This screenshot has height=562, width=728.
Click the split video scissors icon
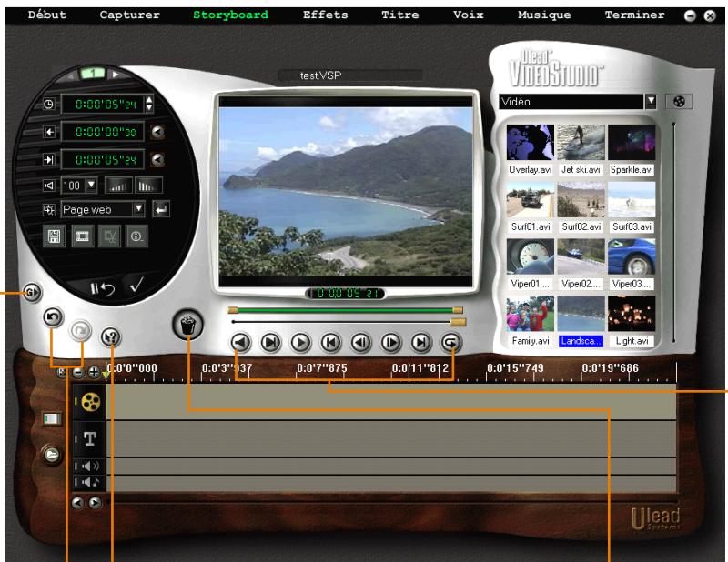point(110,236)
